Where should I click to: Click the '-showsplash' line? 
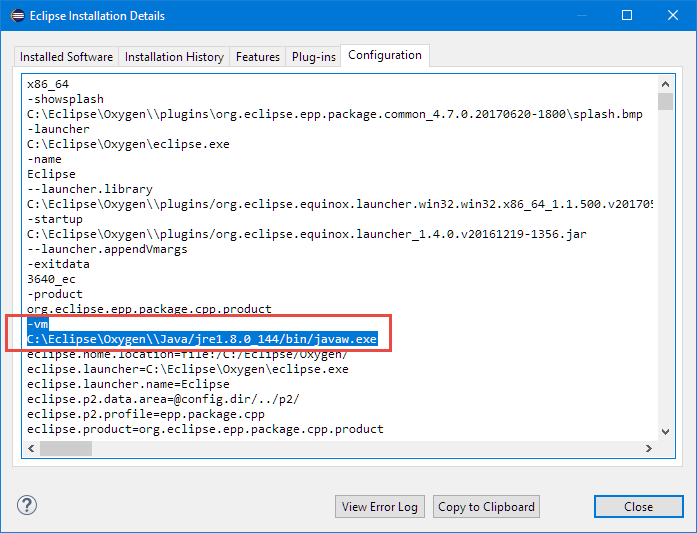65,99
